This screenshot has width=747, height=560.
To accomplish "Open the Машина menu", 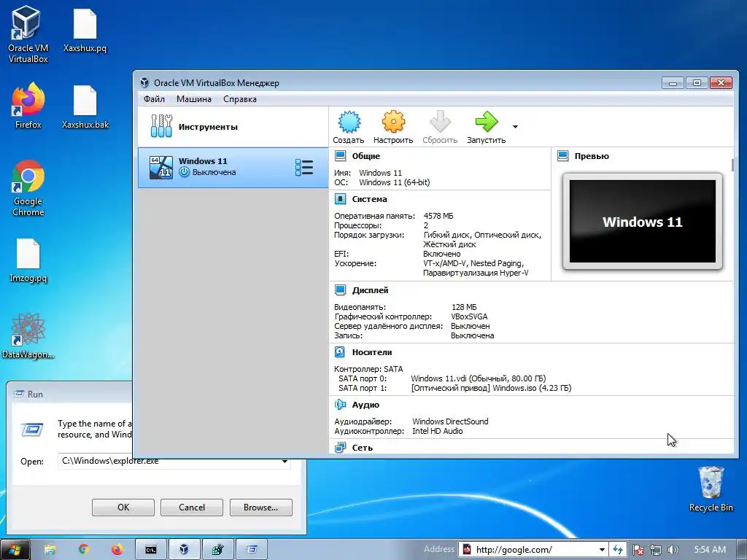I will [193, 99].
